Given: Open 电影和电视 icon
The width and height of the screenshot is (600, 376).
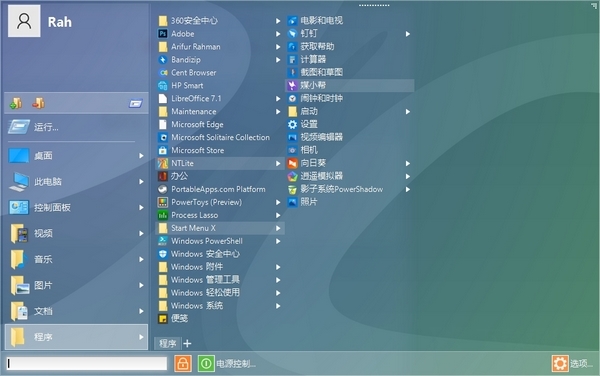Looking at the screenshot, I should 292,21.
